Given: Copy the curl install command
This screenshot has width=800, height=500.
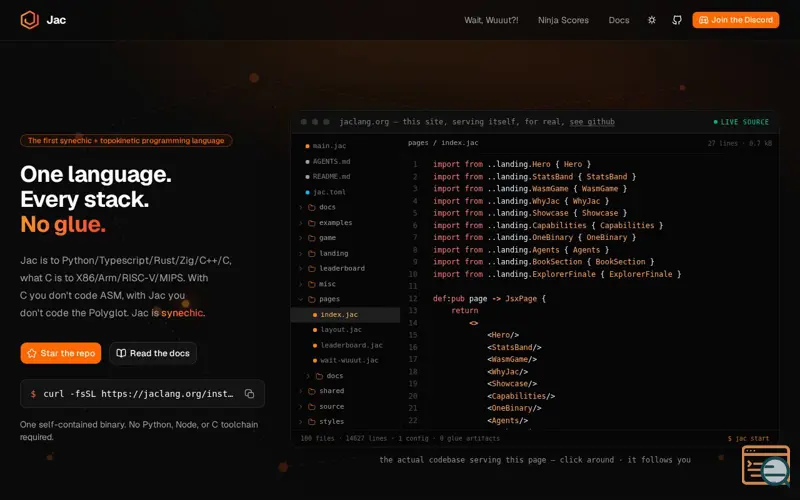Looking at the screenshot, I should (249, 393).
